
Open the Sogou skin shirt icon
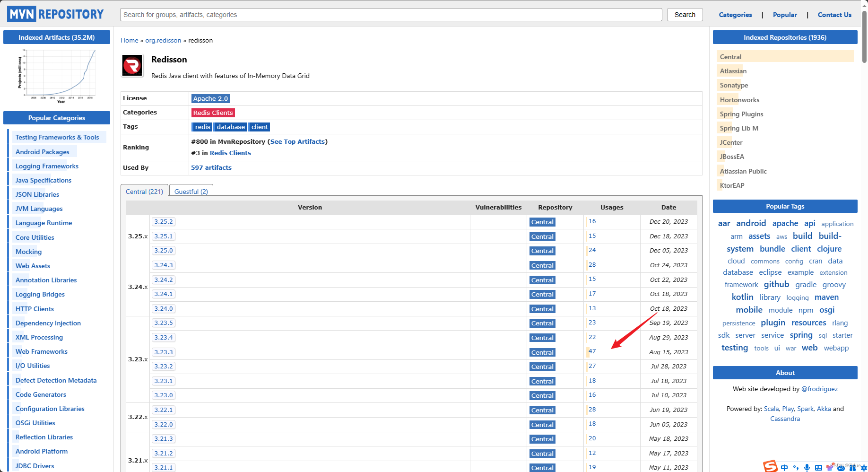click(x=830, y=467)
